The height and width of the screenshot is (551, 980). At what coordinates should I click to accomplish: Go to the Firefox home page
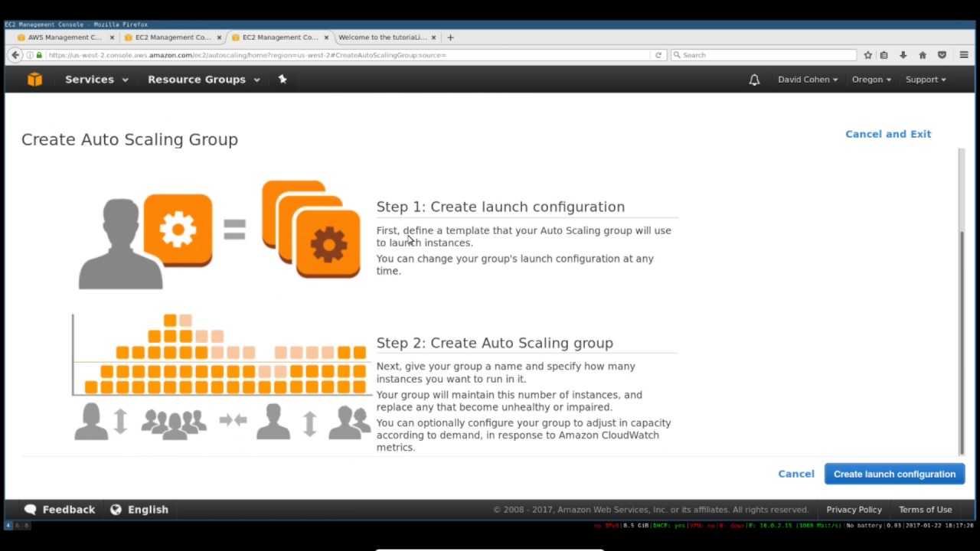coord(923,55)
